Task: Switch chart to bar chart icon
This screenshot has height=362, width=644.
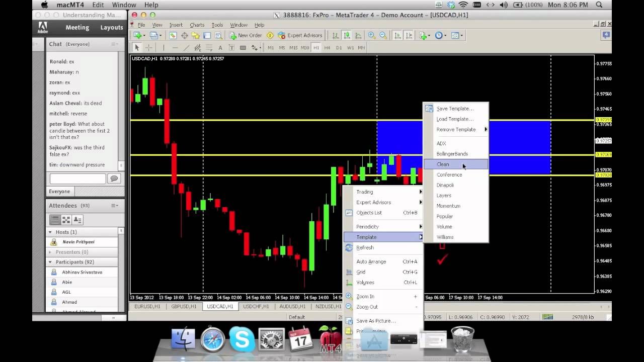Action: pos(335,35)
